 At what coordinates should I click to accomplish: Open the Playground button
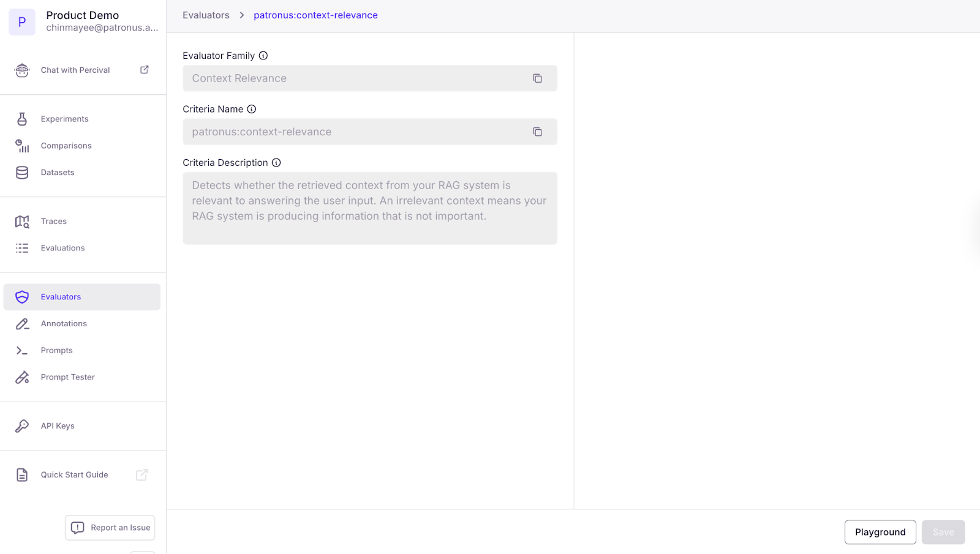pyautogui.click(x=880, y=532)
